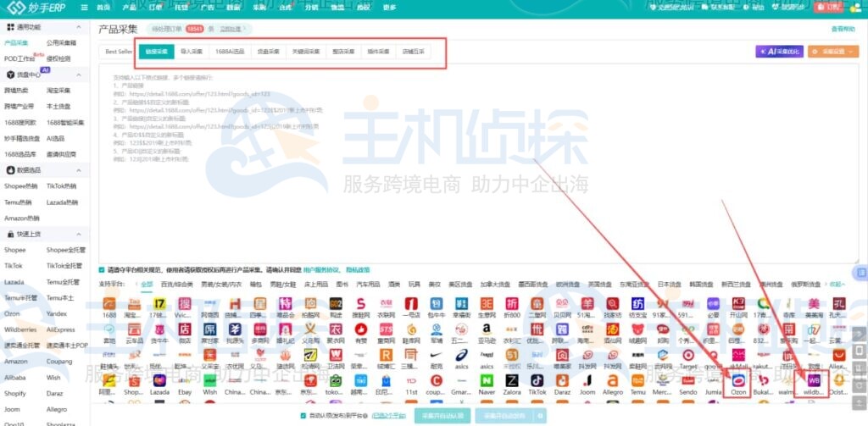Switch to the 链接采集 tab
Screen dimensions: 868x426
(x=156, y=52)
